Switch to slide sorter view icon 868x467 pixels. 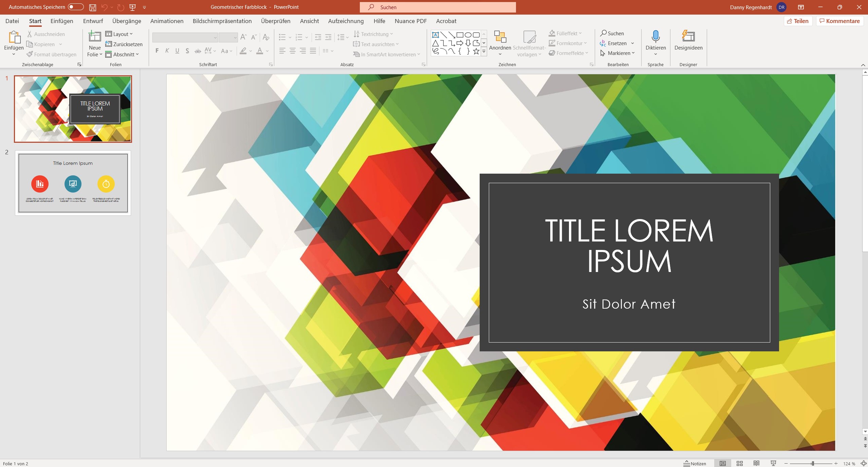pyautogui.click(x=740, y=463)
